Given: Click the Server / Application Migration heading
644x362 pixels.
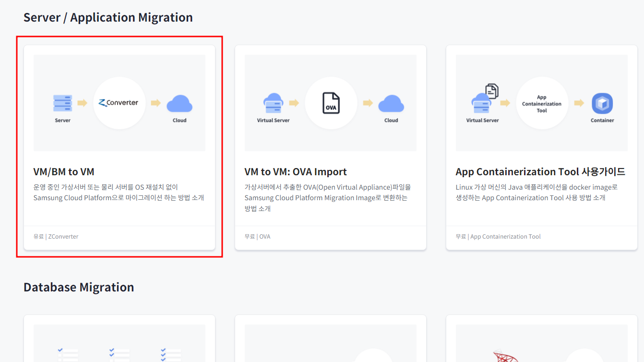Looking at the screenshot, I should pos(108,17).
